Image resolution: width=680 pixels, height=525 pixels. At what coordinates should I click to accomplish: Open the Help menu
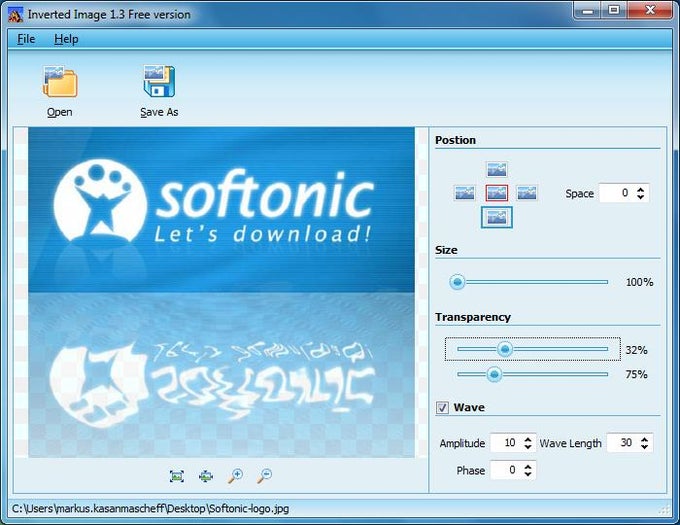coord(66,39)
